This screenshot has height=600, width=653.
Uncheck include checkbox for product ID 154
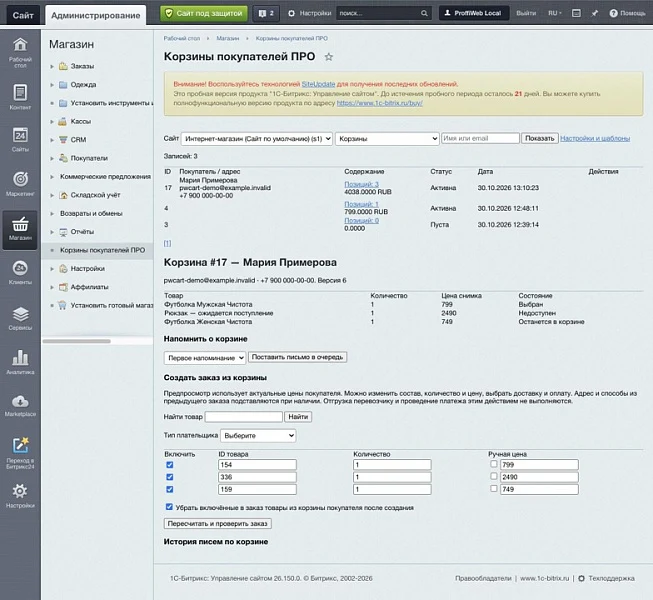click(169, 465)
